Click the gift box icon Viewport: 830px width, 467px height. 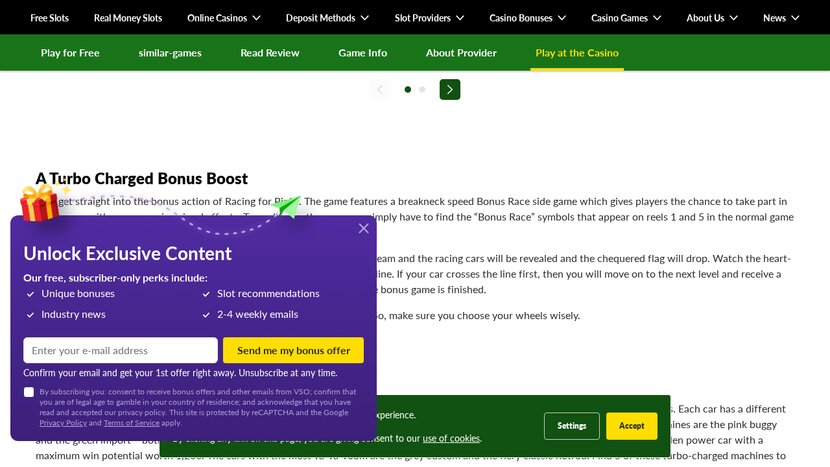tap(41, 204)
